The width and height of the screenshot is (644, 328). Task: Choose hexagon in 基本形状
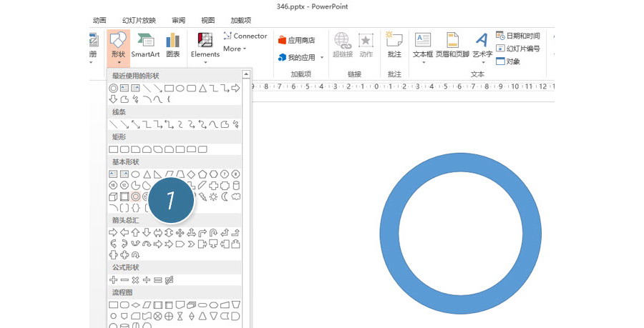point(213,174)
